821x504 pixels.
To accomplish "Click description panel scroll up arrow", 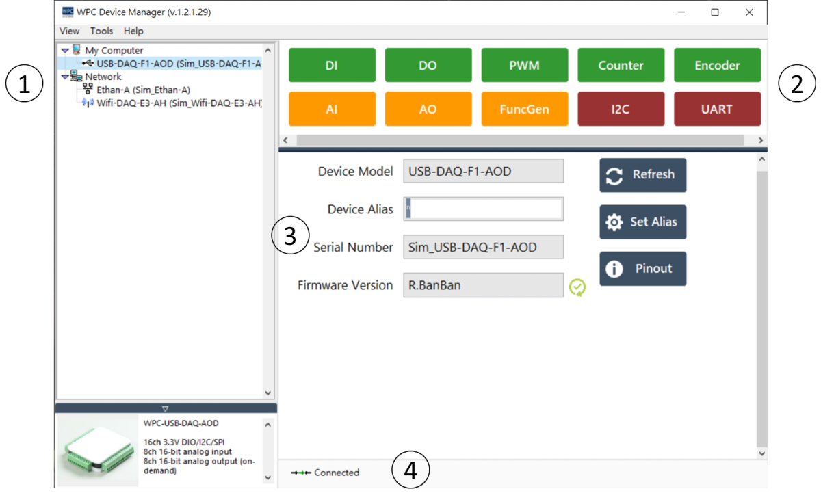I will click(268, 424).
